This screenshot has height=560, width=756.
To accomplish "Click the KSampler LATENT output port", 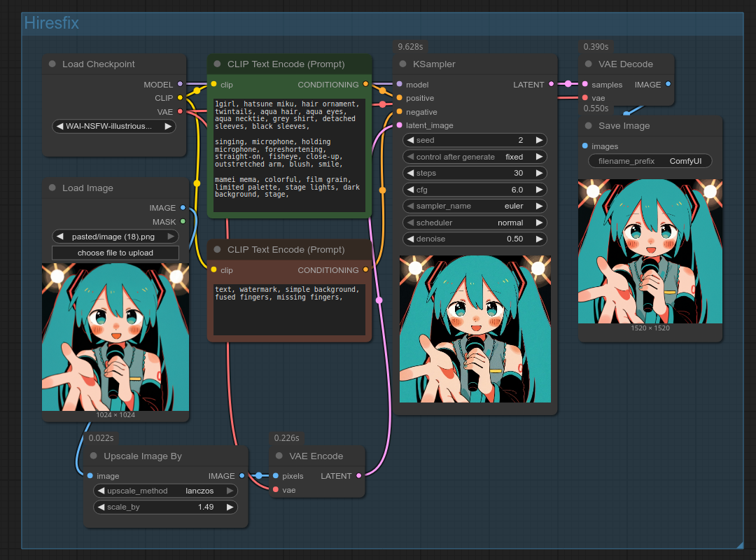I will pos(551,84).
